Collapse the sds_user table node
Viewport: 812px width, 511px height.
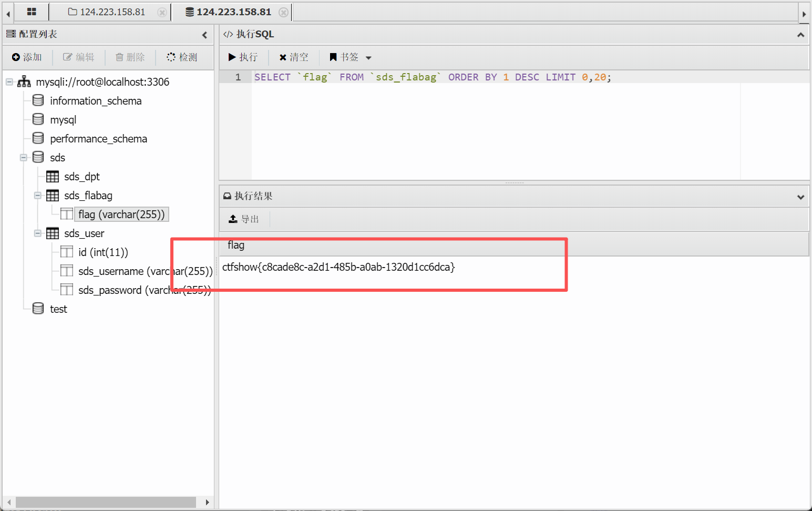pyautogui.click(x=37, y=233)
